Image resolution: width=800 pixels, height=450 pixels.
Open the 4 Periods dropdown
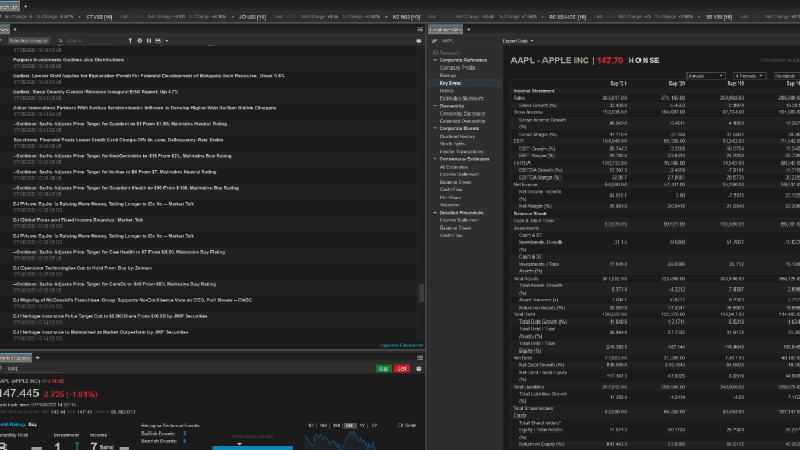click(x=749, y=76)
